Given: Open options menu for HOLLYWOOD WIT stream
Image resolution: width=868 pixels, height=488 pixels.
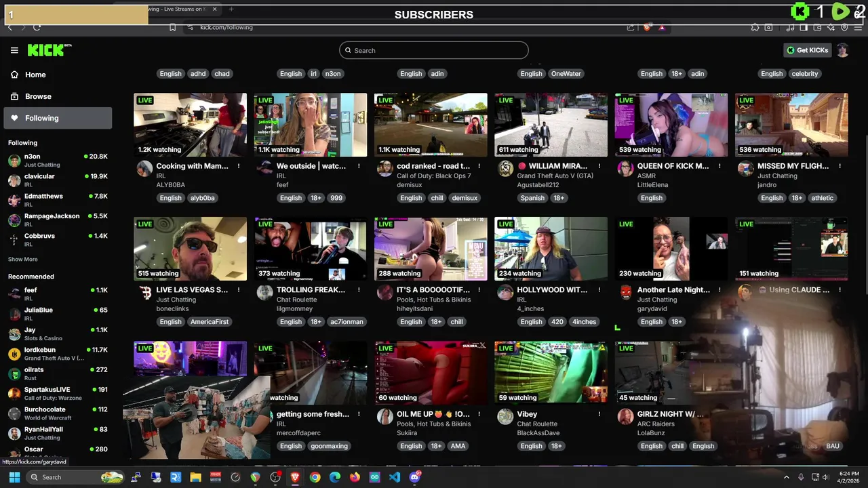Looking at the screenshot, I should [x=599, y=290].
